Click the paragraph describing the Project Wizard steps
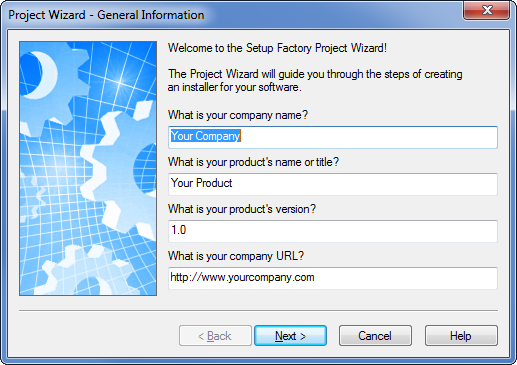The width and height of the screenshot is (517, 365). click(x=315, y=80)
